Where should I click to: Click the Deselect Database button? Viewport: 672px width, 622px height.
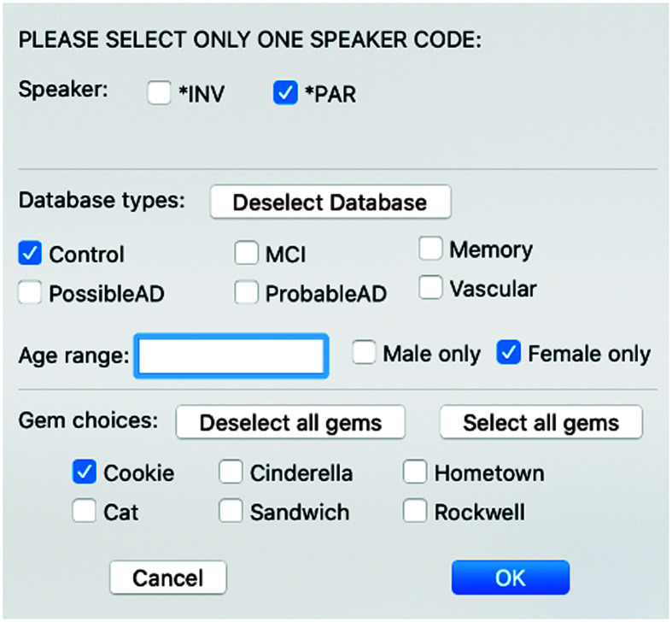point(330,202)
